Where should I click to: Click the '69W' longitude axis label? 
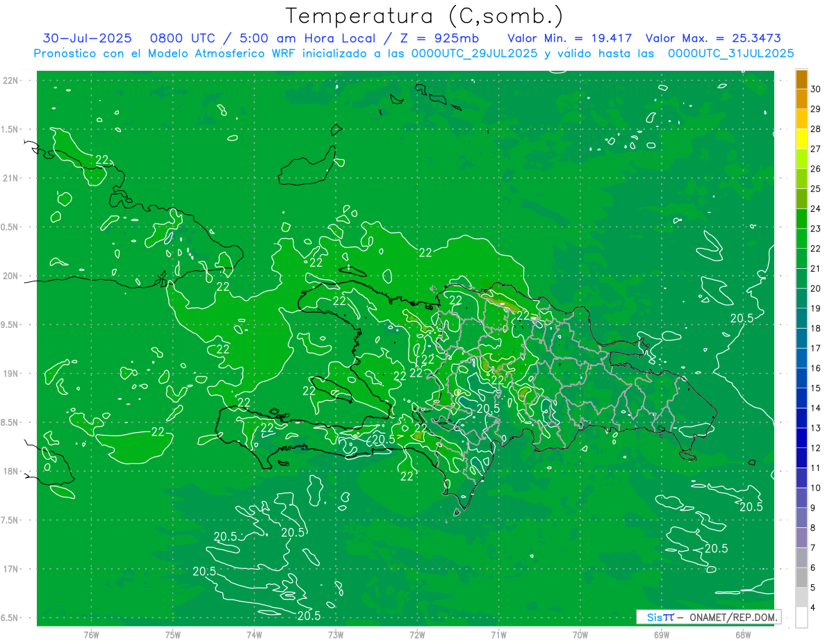(x=662, y=634)
